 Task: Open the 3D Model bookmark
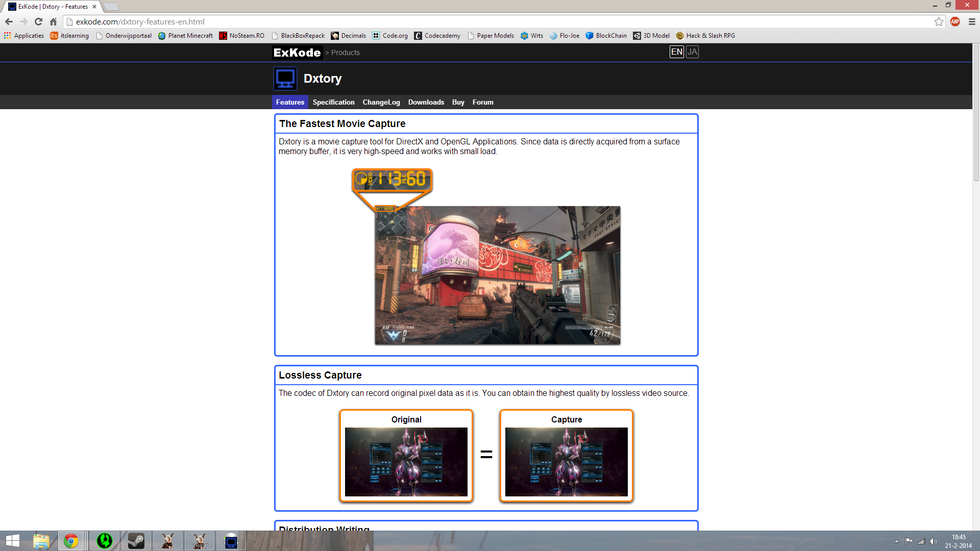point(651,35)
